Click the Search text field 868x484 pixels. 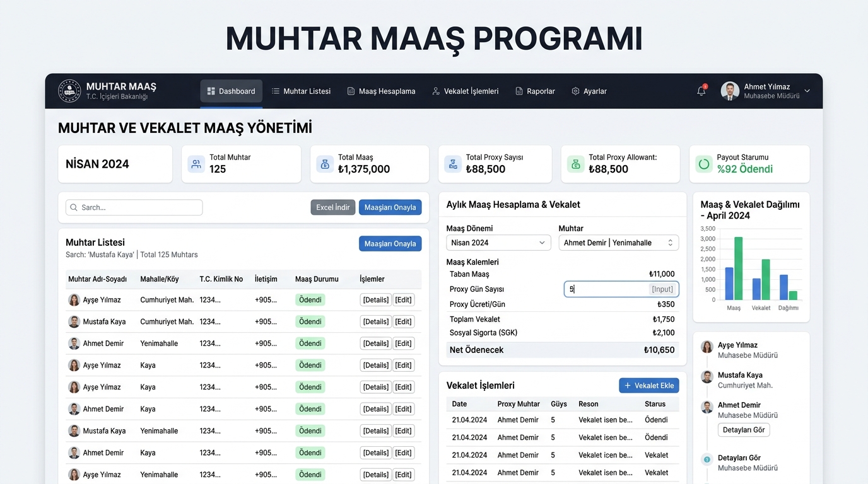coord(134,207)
